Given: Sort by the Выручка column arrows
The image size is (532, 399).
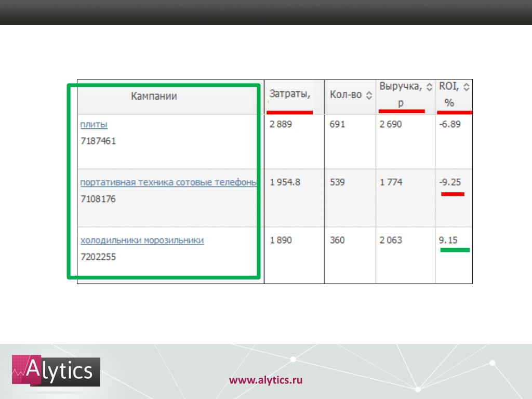Looking at the screenshot, I should (x=429, y=87).
